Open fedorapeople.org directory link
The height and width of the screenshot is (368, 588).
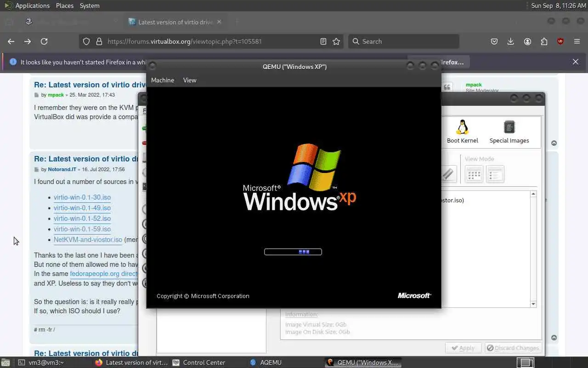click(104, 274)
